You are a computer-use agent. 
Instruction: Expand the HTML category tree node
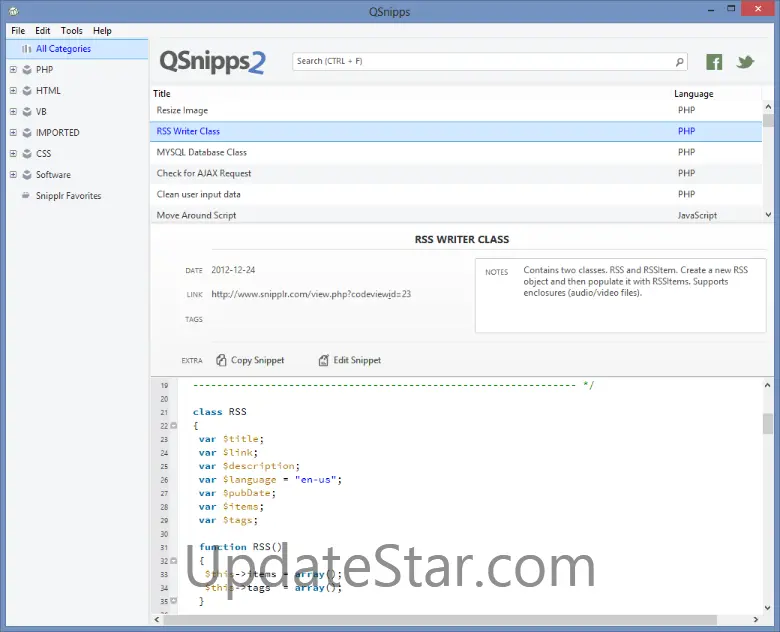point(13,91)
